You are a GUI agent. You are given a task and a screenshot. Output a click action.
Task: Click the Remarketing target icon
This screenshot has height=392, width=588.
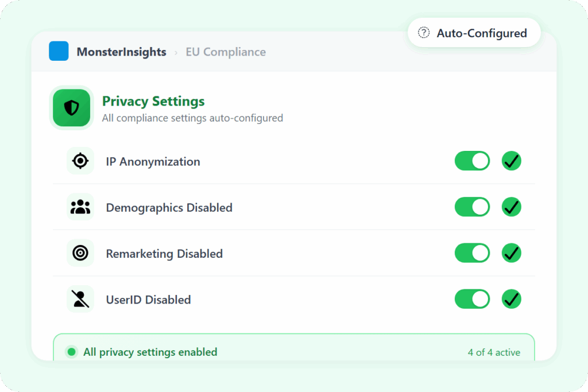(x=80, y=253)
